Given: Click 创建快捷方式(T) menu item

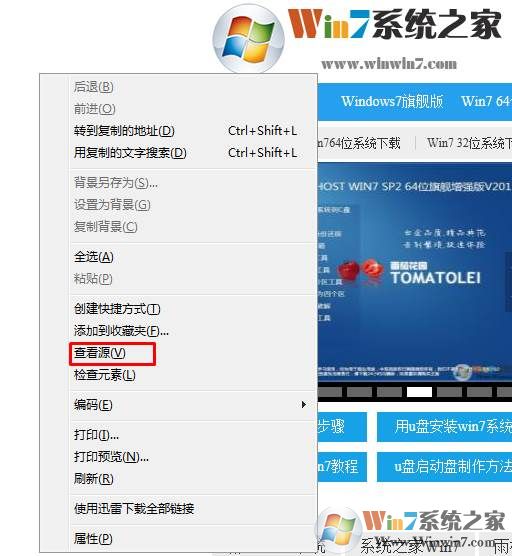Looking at the screenshot, I should pyautogui.click(x=117, y=309).
